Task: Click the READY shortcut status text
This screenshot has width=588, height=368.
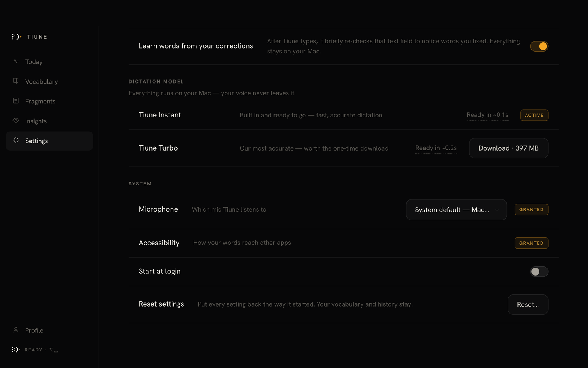Action: click(x=41, y=350)
